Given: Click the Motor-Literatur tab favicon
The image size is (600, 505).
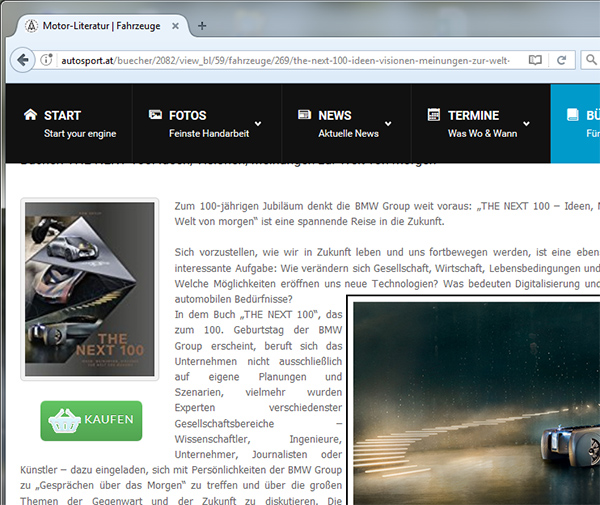Looking at the screenshot, I should pyautogui.click(x=31, y=26).
